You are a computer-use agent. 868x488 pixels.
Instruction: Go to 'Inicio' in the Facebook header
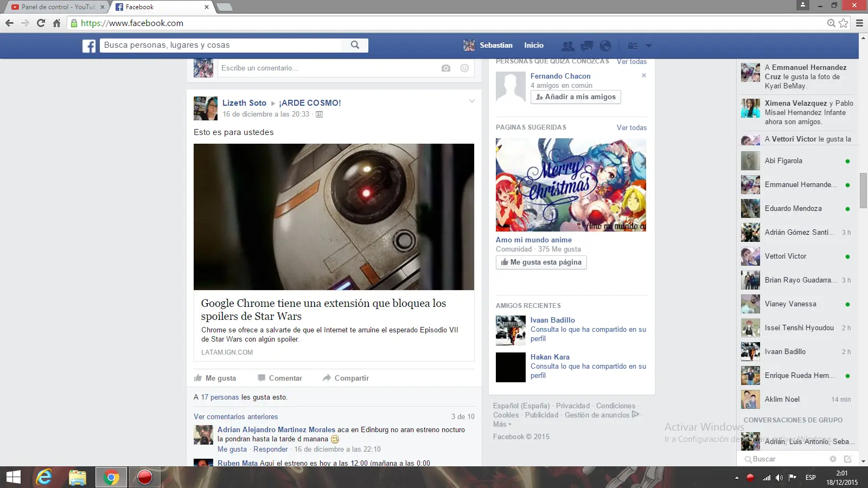tap(534, 46)
